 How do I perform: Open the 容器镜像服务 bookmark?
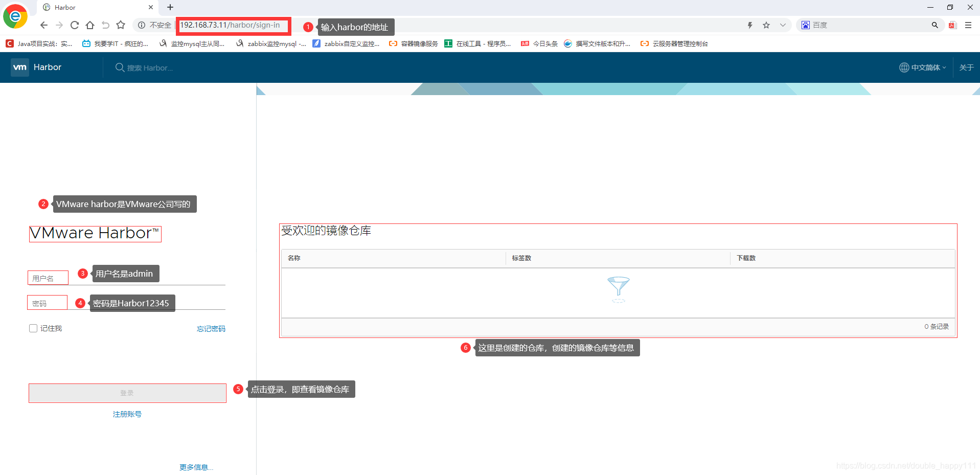click(x=414, y=44)
